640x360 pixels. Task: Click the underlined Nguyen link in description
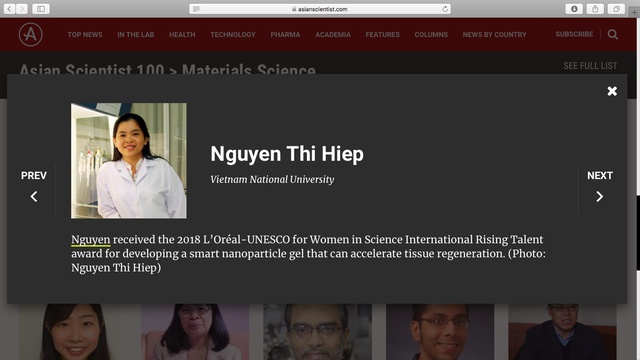[91, 240]
